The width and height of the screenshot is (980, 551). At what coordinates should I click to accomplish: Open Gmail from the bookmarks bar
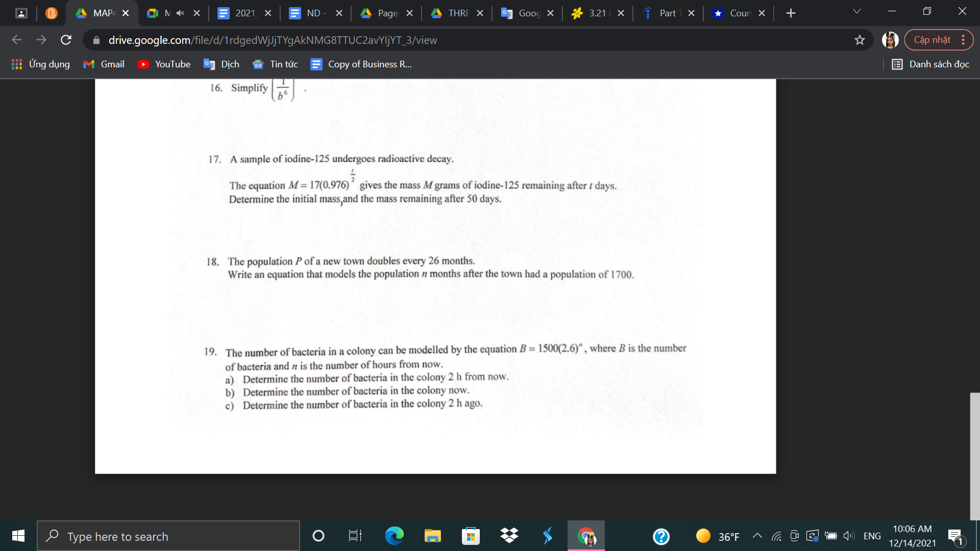pyautogui.click(x=103, y=64)
